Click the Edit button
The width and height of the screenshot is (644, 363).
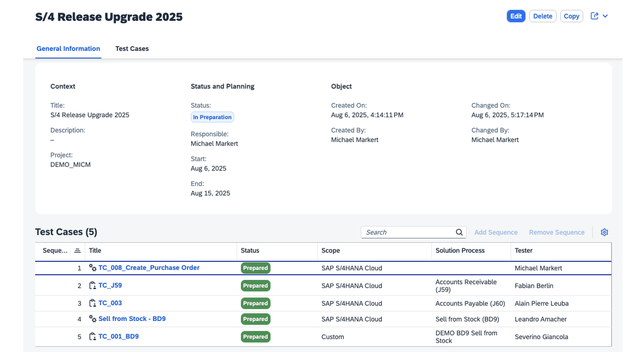point(516,16)
